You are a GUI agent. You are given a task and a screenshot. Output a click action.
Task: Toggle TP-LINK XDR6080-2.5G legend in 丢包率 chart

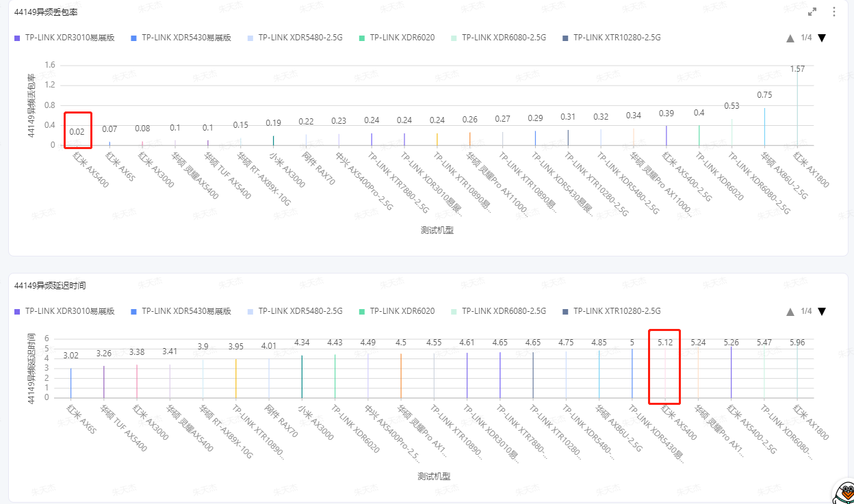497,38
